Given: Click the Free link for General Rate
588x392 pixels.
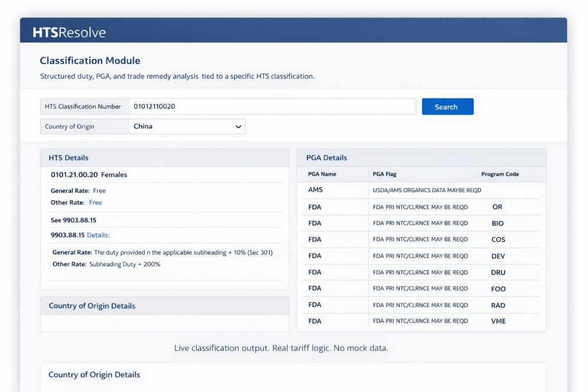Looking at the screenshot, I should pos(99,191).
